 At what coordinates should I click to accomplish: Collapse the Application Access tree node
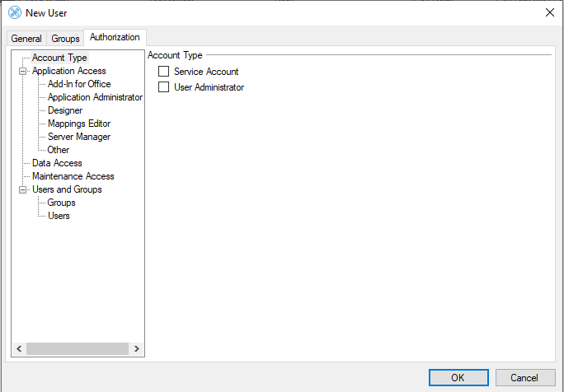(x=23, y=72)
